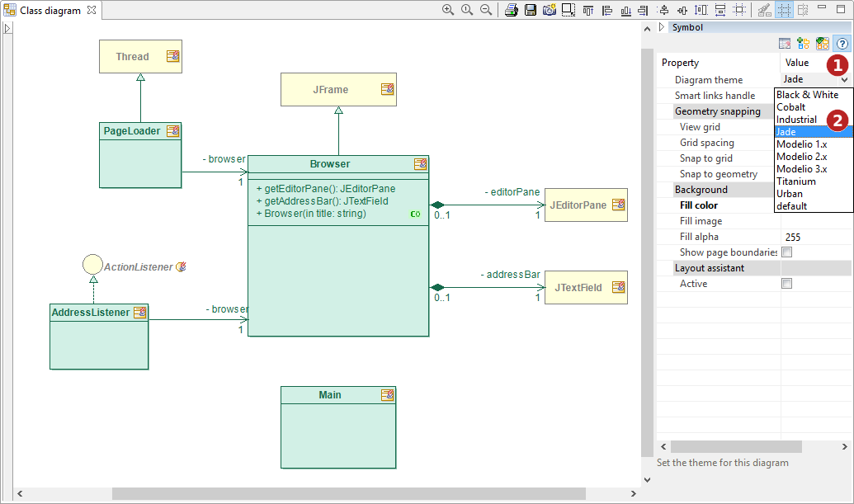Viewport: 854px width, 504px height.
Task: Click the canvas horizontal scrollbar
Action: (x=348, y=493)
